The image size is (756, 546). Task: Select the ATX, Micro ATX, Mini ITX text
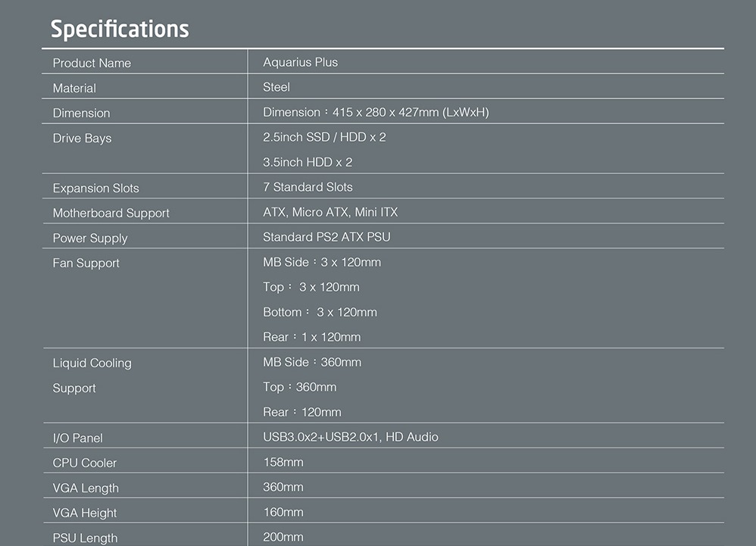pyautogui.click(x=330, y=212)
